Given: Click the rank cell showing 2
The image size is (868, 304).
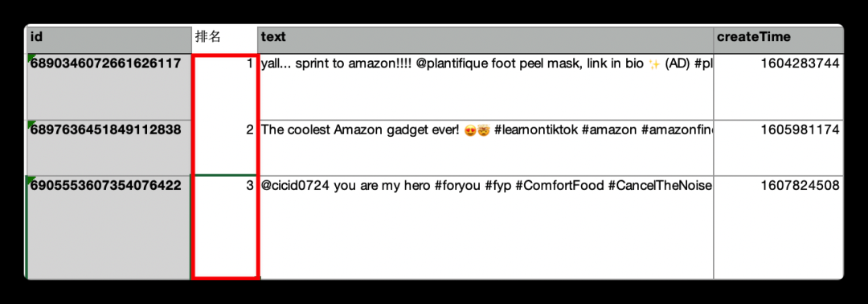Looking at the screenshot, I should coord(224,147).
